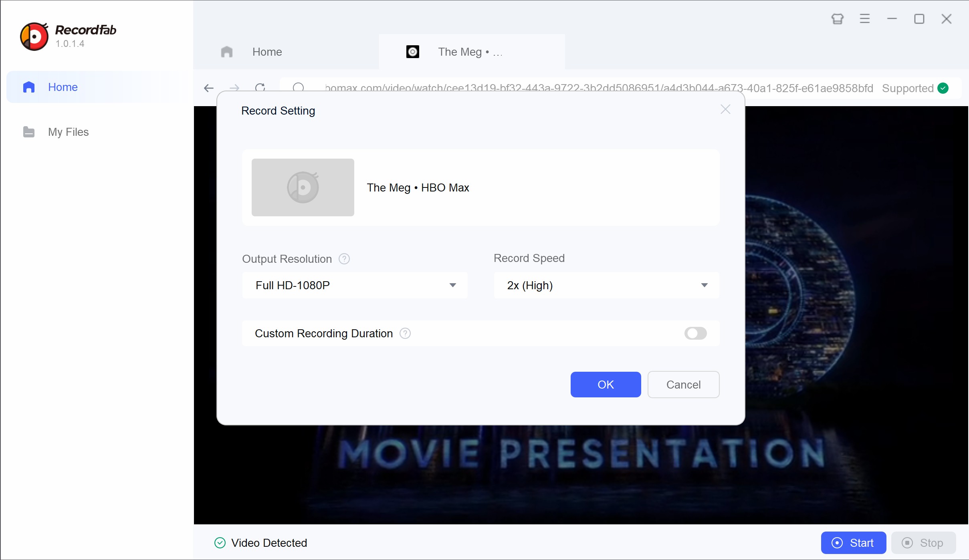The height and width of the screenshot is (560, 969).
Task: Open the Full HD-1080P resolution dropdown
Action: coord(355,285)
